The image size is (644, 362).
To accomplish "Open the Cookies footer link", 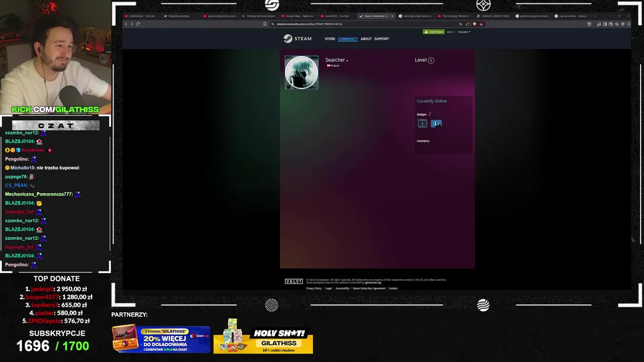I will (393, 289).
